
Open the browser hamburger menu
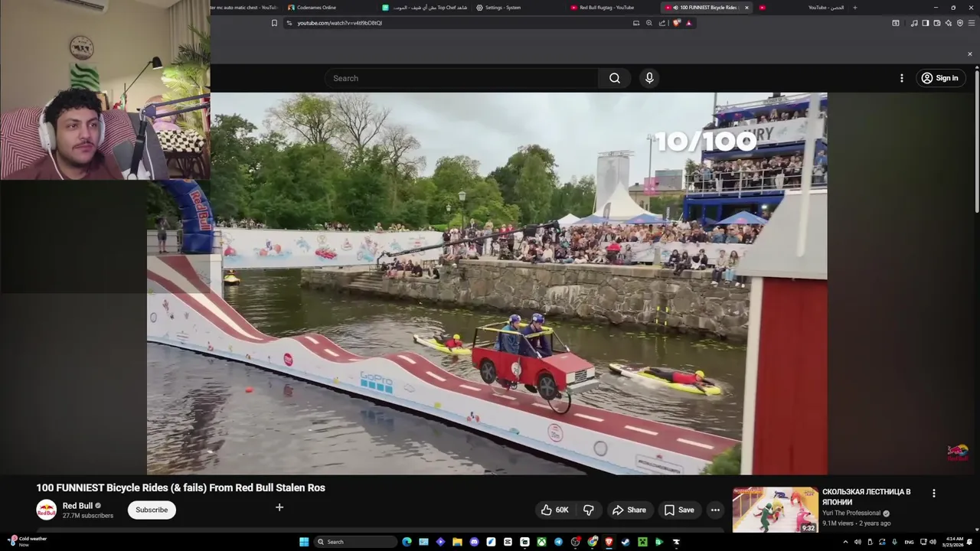click(x=972, y=23)
